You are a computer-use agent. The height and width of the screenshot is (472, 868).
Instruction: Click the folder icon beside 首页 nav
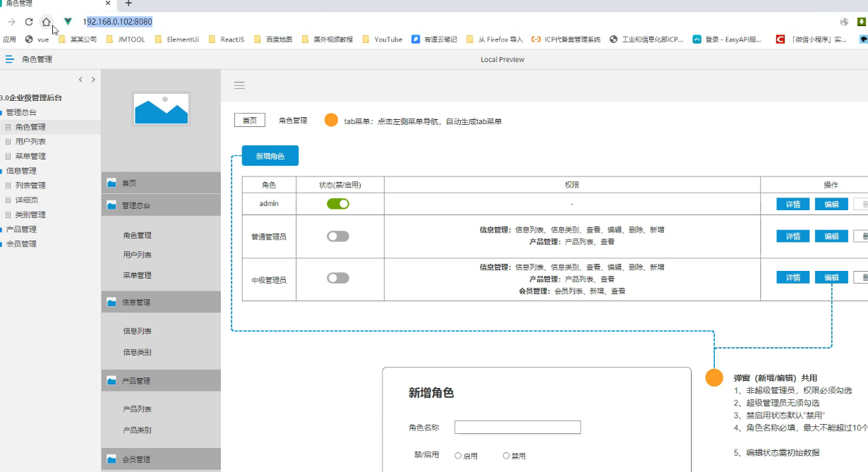[111, 183]
